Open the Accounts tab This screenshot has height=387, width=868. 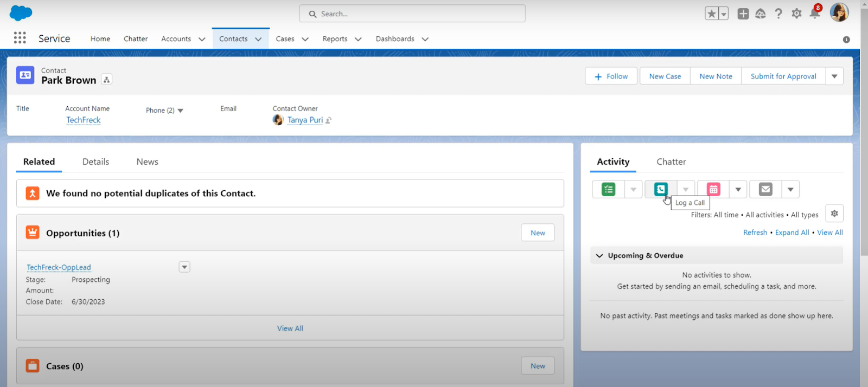pyautogui.click(x=176, y=38)
